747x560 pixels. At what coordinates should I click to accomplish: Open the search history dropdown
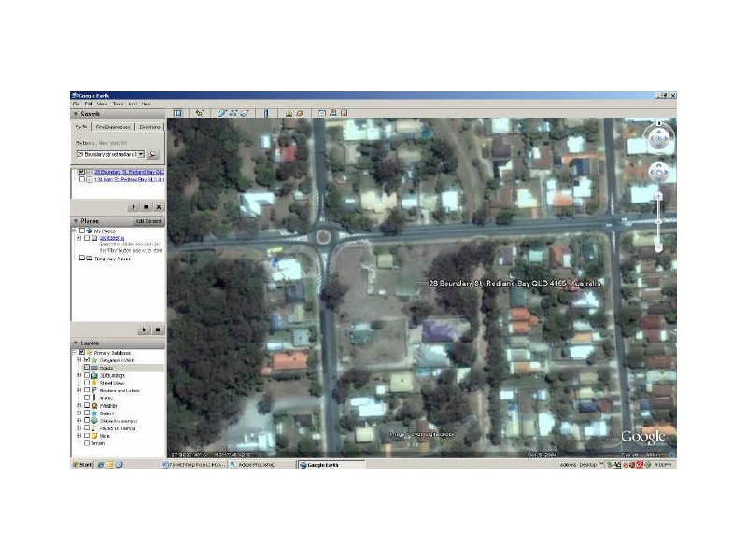(140, 154)
